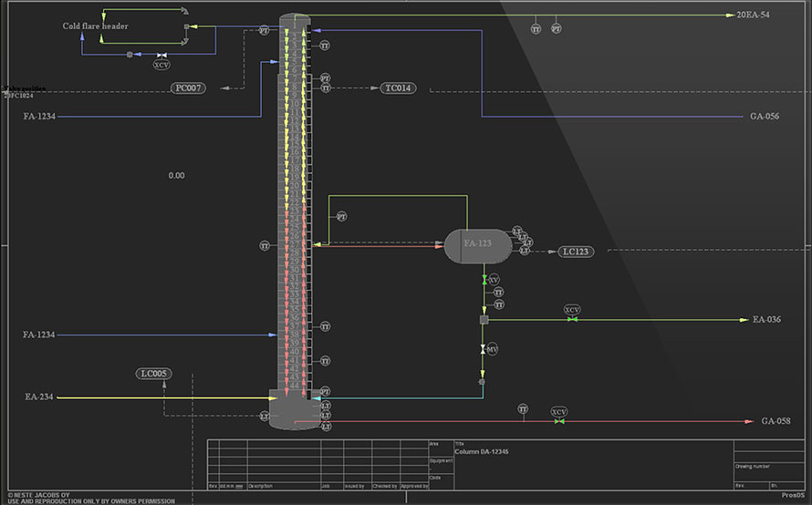Open the LC005 level controller

tap(153, 374)
